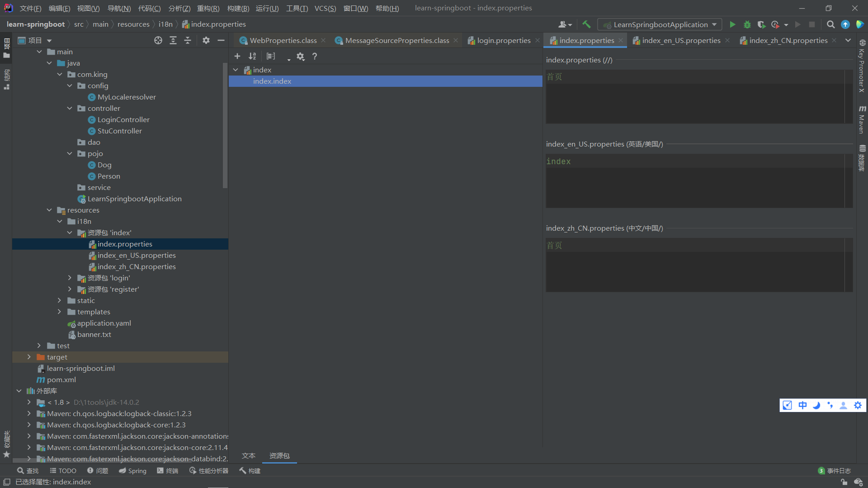Collapse the i18n folder
The image size is (868, 488).
point(60,221)
